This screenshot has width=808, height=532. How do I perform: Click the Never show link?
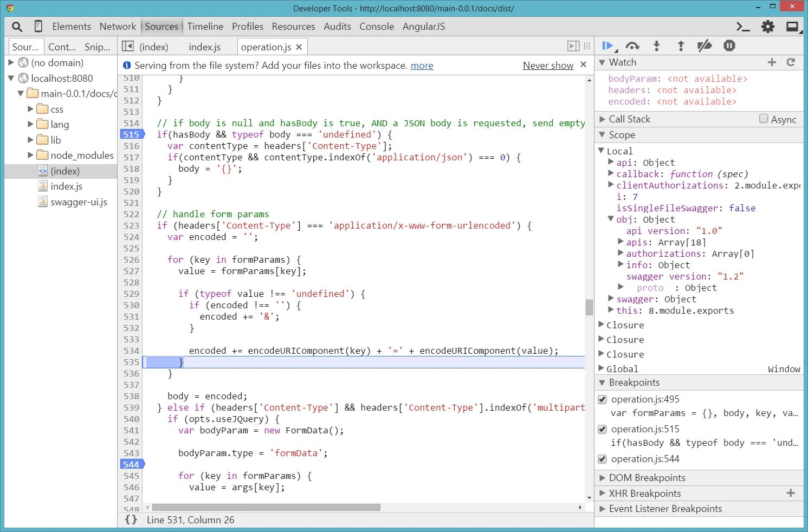[x=548, y=66]
